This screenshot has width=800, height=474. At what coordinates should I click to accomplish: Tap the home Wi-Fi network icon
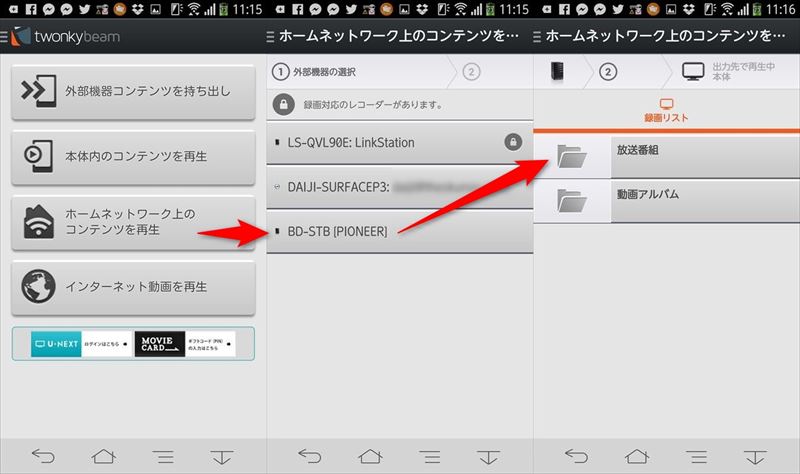[x=38, y=222]
